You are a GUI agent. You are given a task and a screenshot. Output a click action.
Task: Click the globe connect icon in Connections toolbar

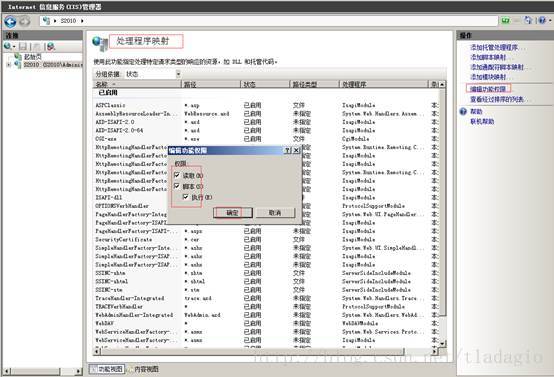pos(7,46)
